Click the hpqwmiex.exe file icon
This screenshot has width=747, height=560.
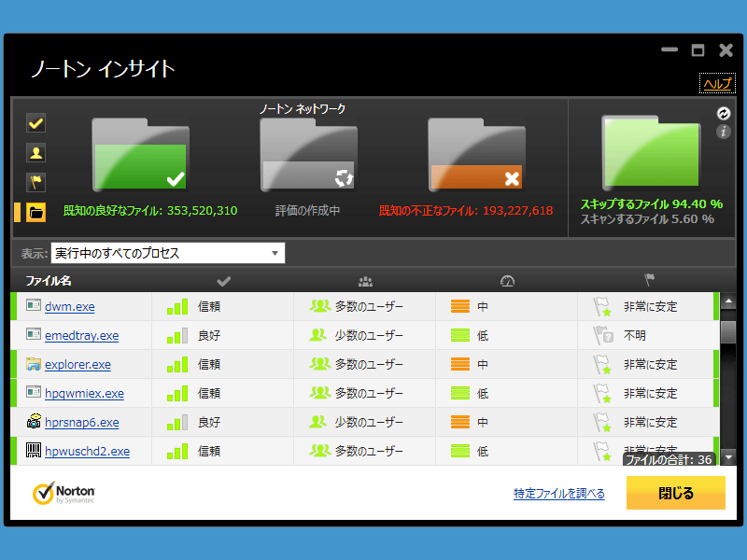pos(34,392)
